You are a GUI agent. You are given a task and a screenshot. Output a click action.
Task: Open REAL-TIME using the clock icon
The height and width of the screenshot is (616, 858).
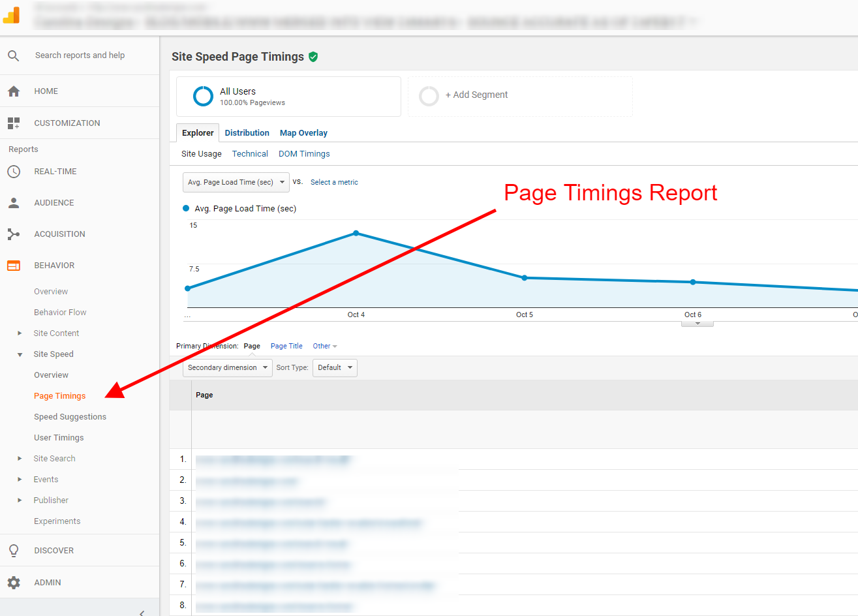(13, 171)
